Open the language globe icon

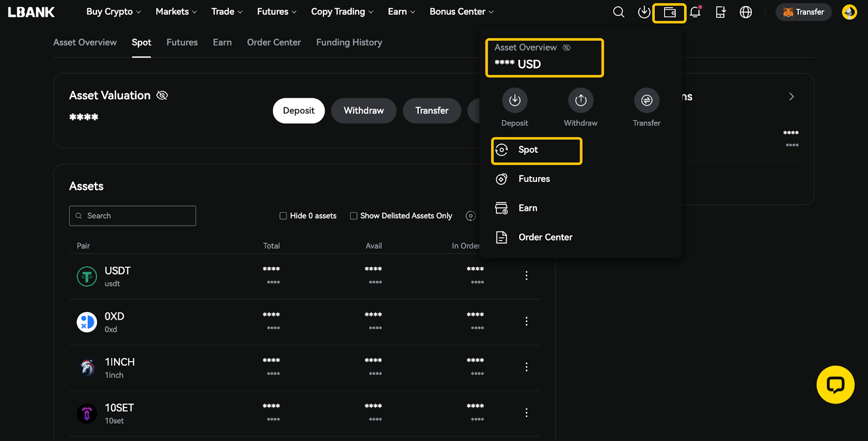click(746, 12)
